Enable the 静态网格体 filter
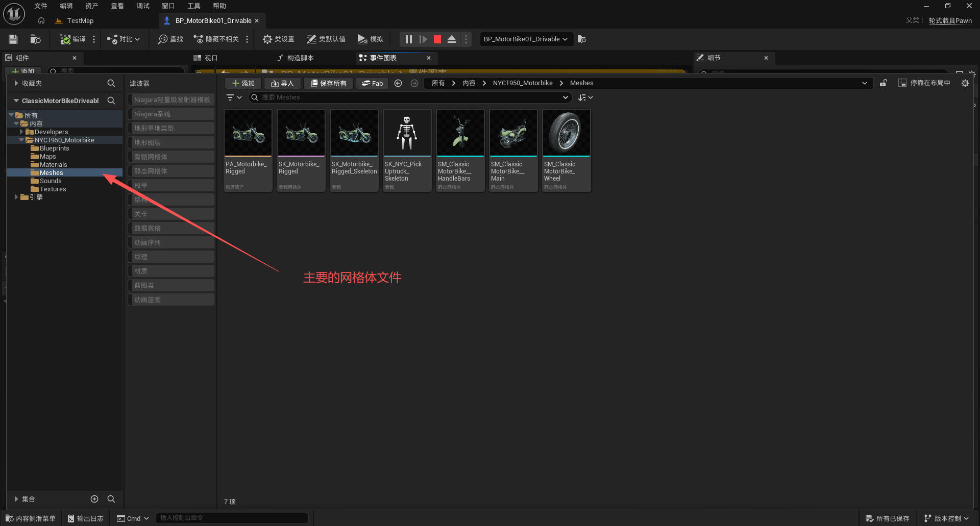 coord(171,171)
